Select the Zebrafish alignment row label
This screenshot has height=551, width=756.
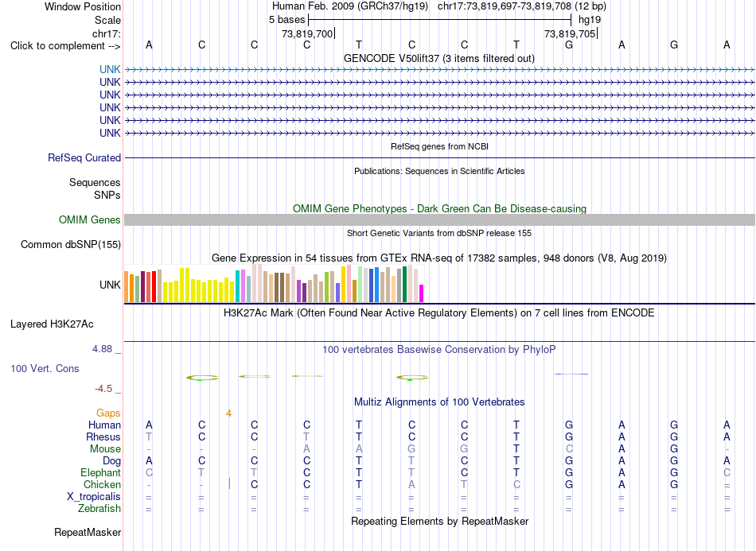coord(99,508)
